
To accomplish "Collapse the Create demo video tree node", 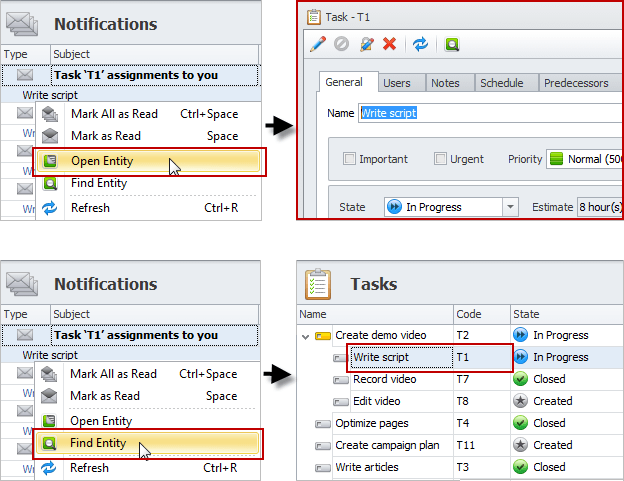I will (305, 336).
